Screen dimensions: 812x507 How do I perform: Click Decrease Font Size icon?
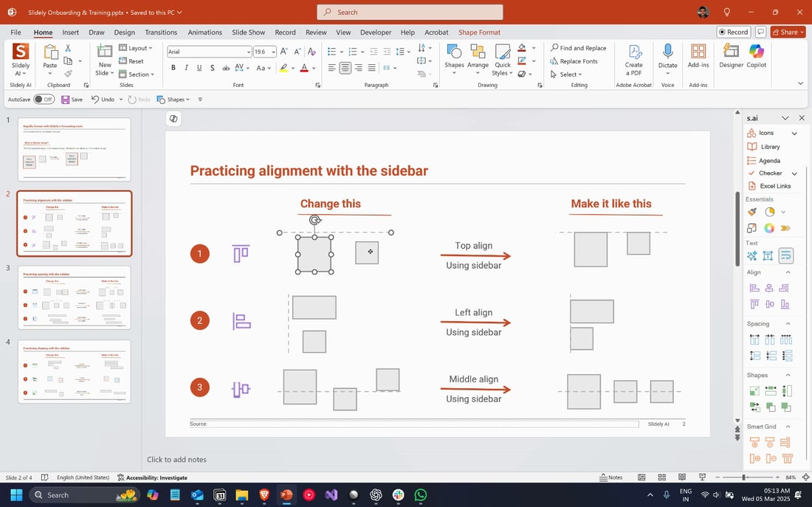coord(297,51)
